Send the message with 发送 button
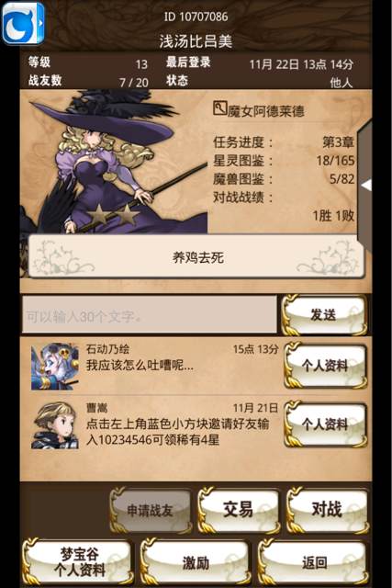Screen dimensions: 392x588 [325, 314]
